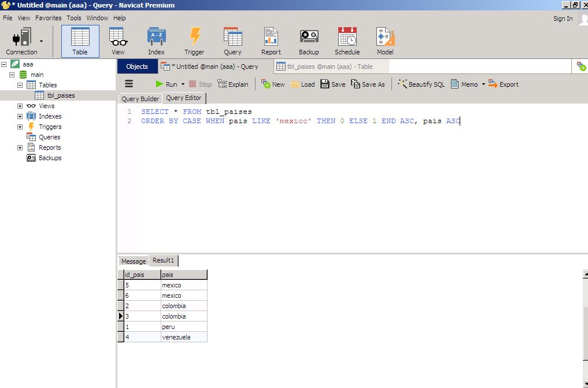The image size is (588, 388).
Task: Open the hamburger menu in query toolbar
Action: [129, 84]
